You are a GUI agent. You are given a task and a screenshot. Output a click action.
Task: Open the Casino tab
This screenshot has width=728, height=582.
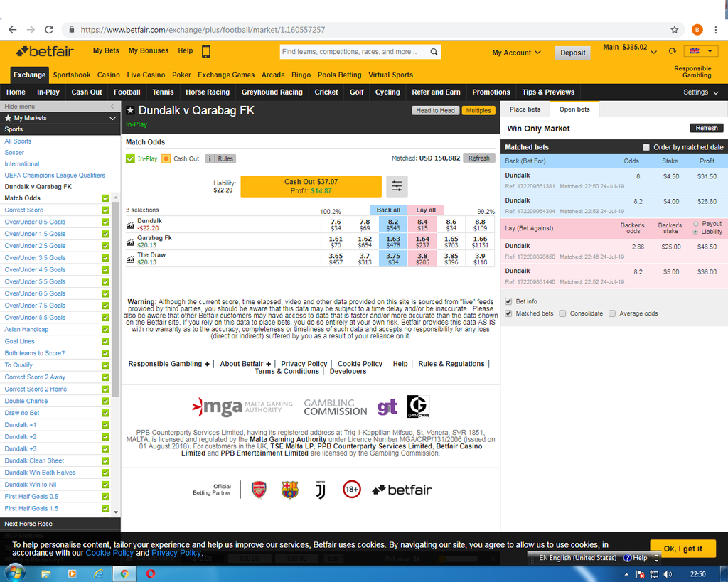109,75
